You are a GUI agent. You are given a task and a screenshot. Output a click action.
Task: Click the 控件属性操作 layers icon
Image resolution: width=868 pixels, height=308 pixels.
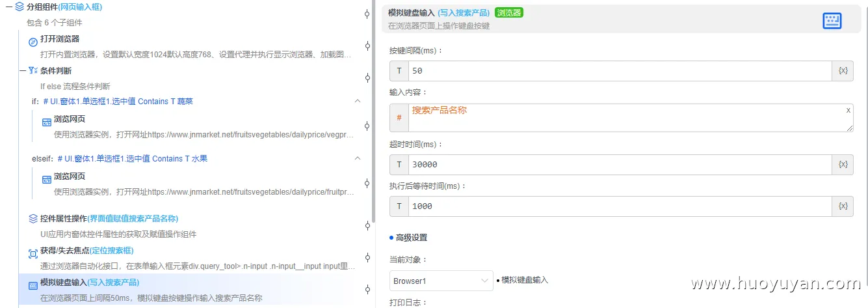point(33,219)
